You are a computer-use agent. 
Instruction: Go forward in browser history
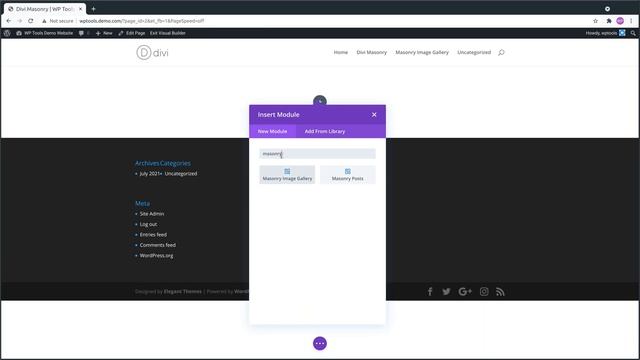[20, 21]
